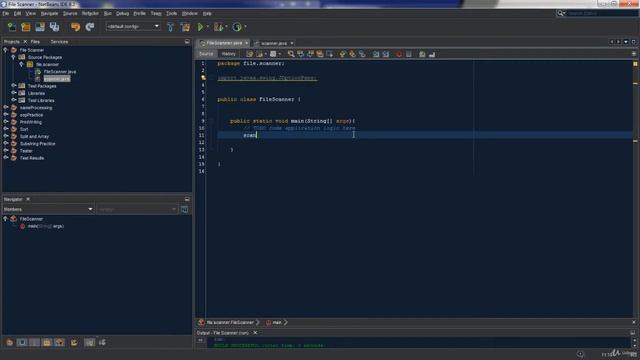Toggle the Show Inner Classes filter in Navigator

[60, 342]
